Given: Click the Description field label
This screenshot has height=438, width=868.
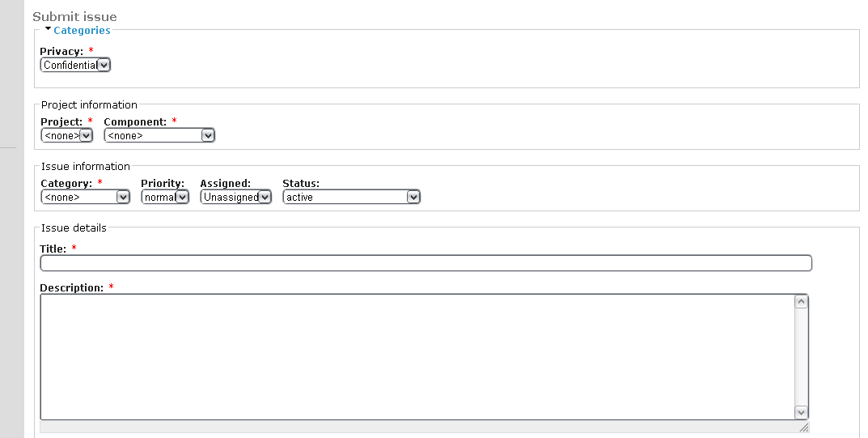Looking at the screenshot, I should [71, 287].
